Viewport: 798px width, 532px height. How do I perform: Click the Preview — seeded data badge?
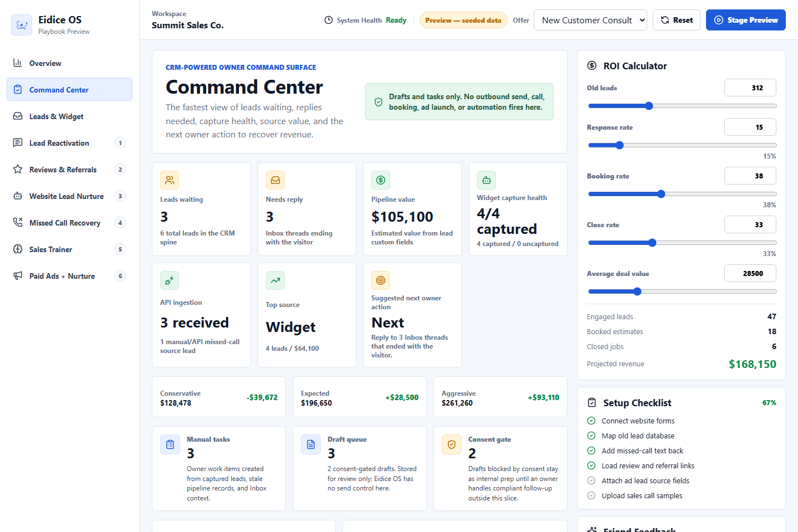point(463,20)
